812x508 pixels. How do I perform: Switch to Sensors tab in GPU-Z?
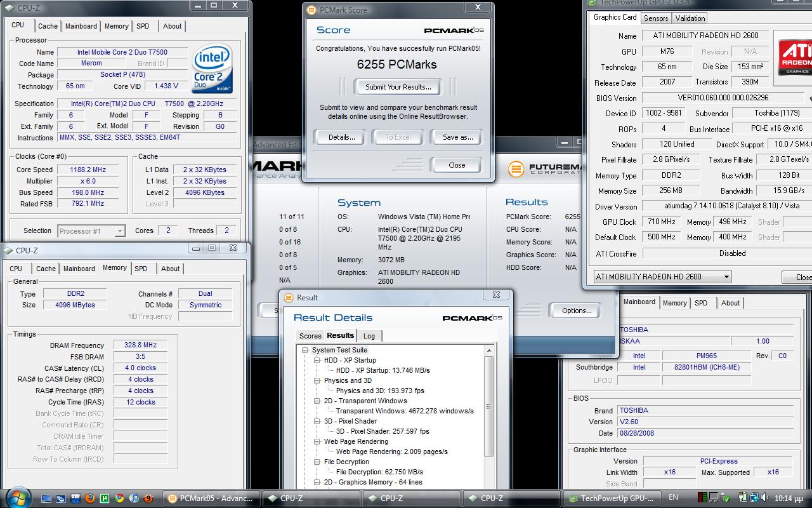coord(655,18)
